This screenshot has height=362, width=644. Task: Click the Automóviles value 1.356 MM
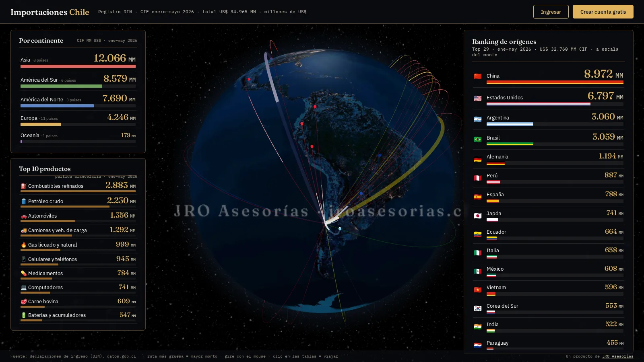[123, 215]
